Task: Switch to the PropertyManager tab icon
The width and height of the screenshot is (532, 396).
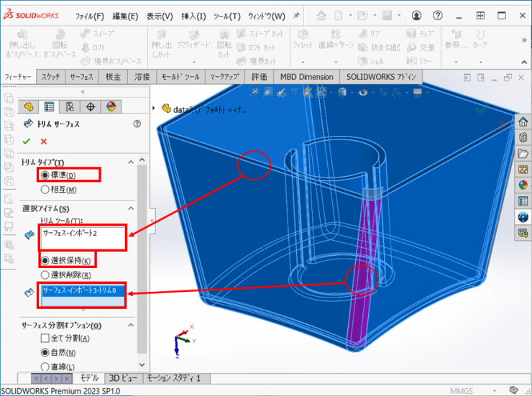Action: tap(49, 107)
